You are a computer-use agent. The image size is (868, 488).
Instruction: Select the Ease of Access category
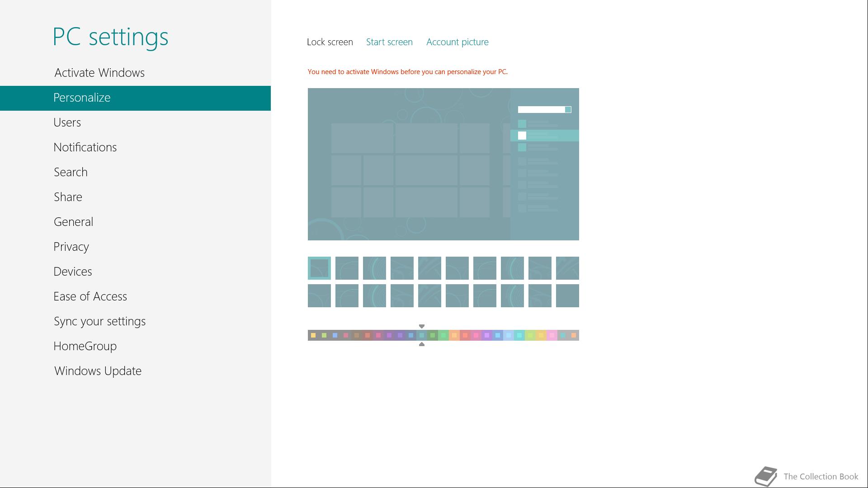[x=90, y=296]
